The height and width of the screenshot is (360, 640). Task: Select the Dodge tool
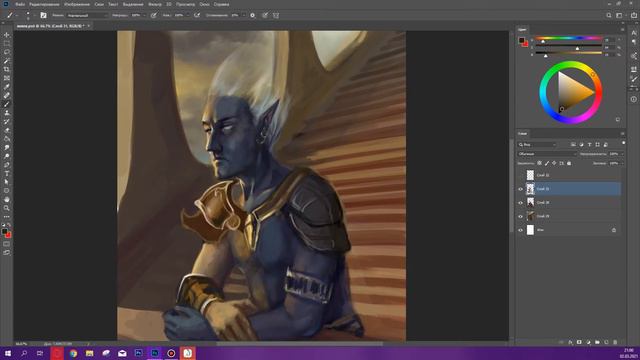7,156
